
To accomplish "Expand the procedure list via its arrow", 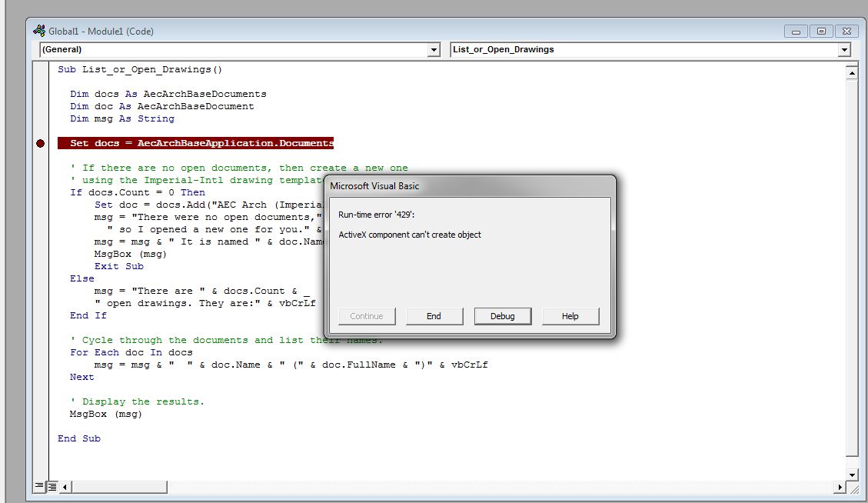I will (x=844, y=49).
